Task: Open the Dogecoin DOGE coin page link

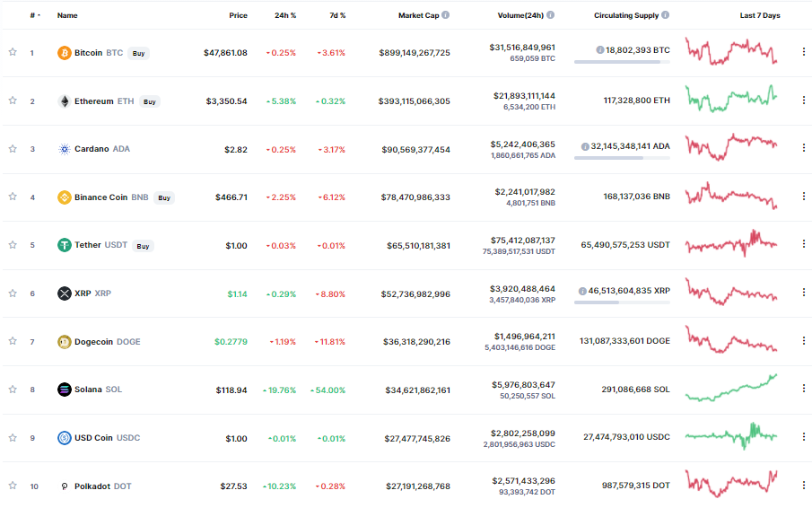Action: click(107, 342)
